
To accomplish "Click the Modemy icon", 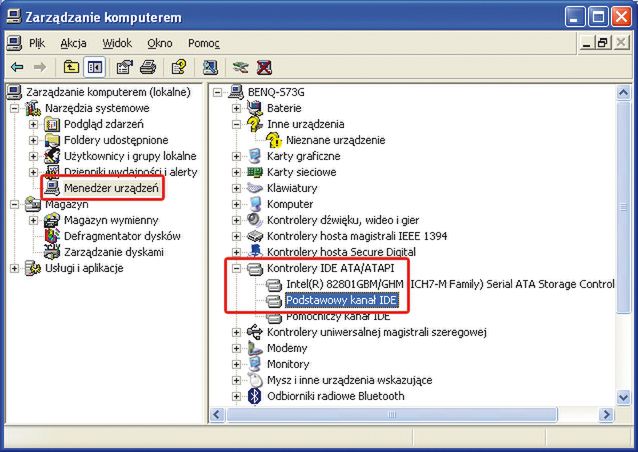I will point(255,348).
